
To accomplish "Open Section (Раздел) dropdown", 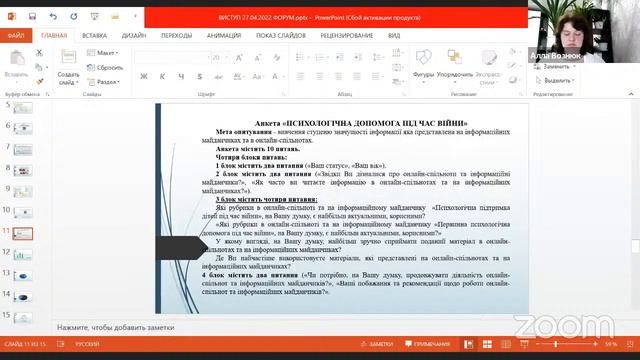I will coord(104,82).
